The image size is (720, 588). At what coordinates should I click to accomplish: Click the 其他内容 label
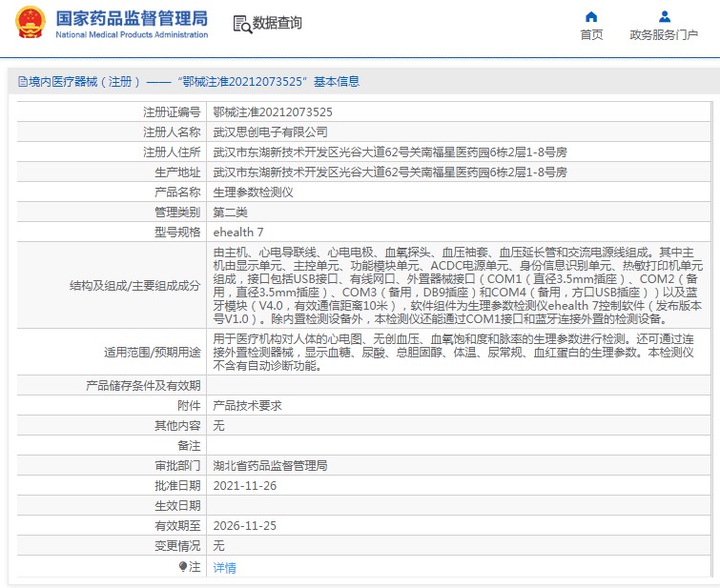point(177,425)
